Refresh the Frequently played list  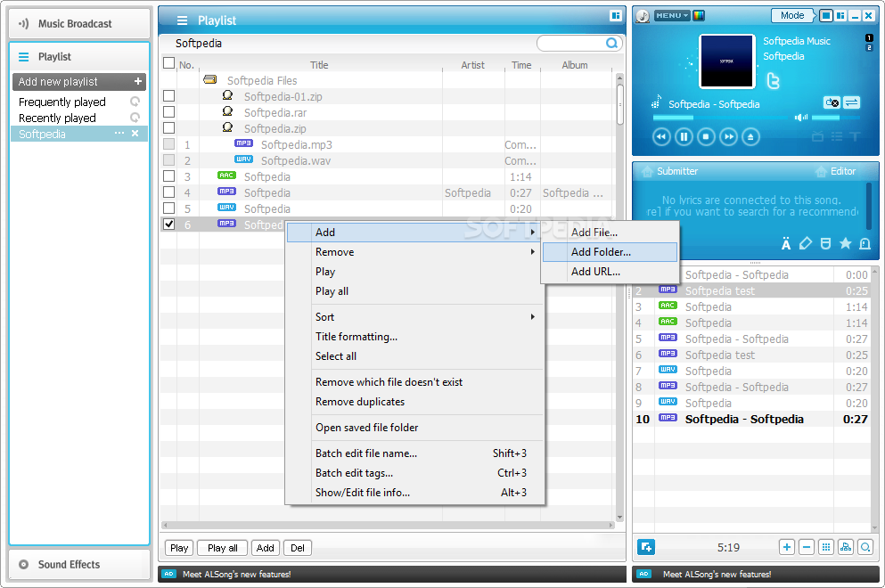[x=135, y=102]
